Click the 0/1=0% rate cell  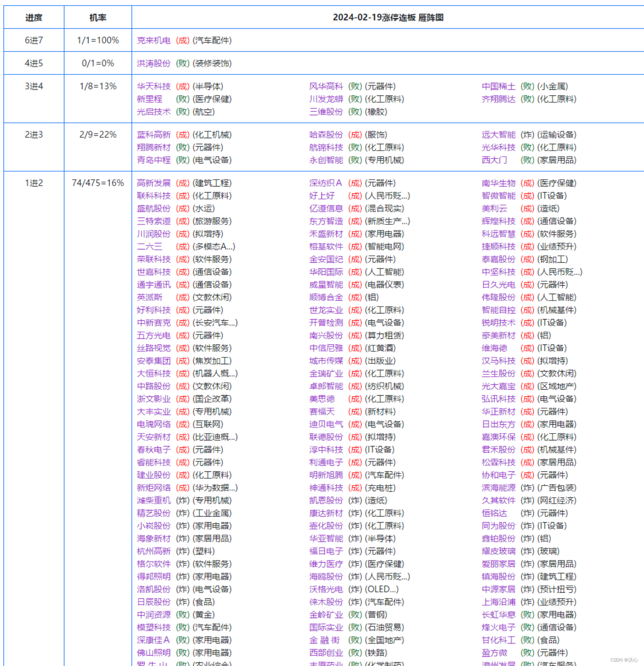tap(98, 63)
